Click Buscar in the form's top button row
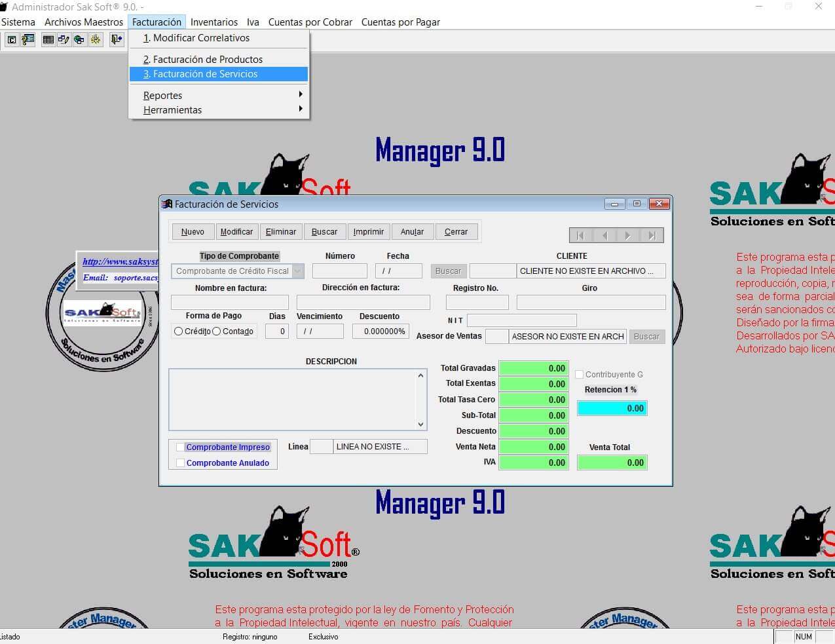The image size is (835, 644). [x=324, y=231]
